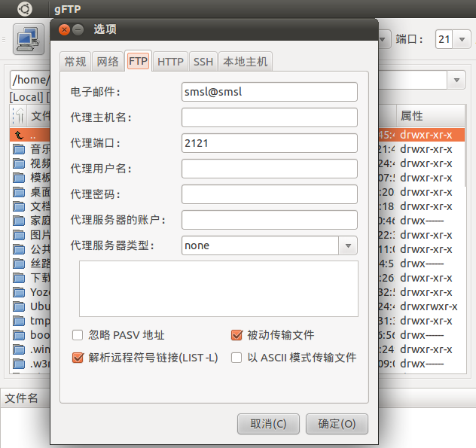Click the Yoz folder icon
Screen dimensions: 476x448
19,292
